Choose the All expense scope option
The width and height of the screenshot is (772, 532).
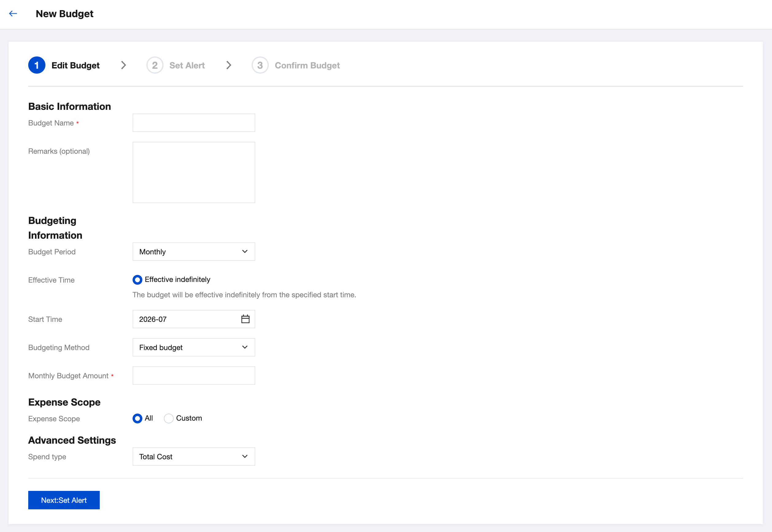coord(137,418)
